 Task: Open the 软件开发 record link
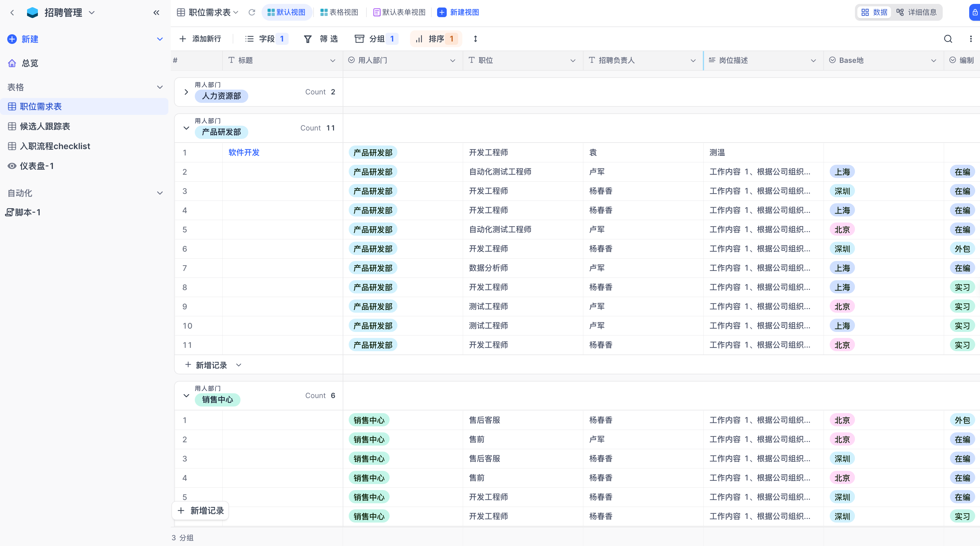243,152
